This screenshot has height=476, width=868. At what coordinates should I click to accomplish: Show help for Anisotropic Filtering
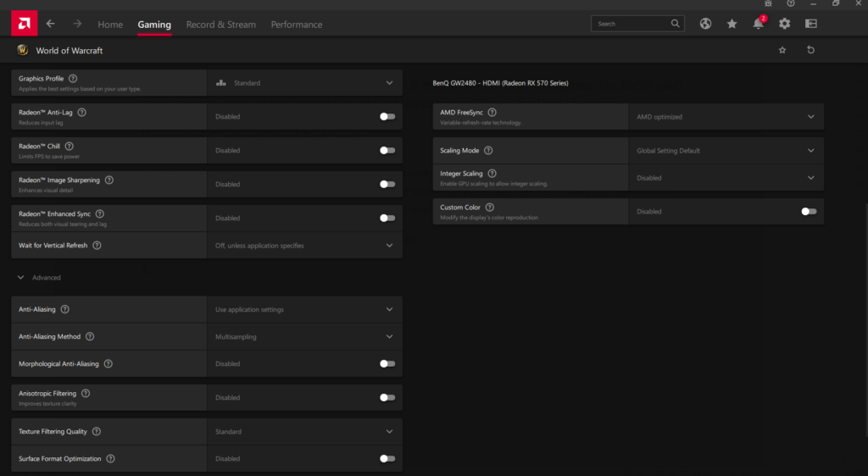(86, 393)
